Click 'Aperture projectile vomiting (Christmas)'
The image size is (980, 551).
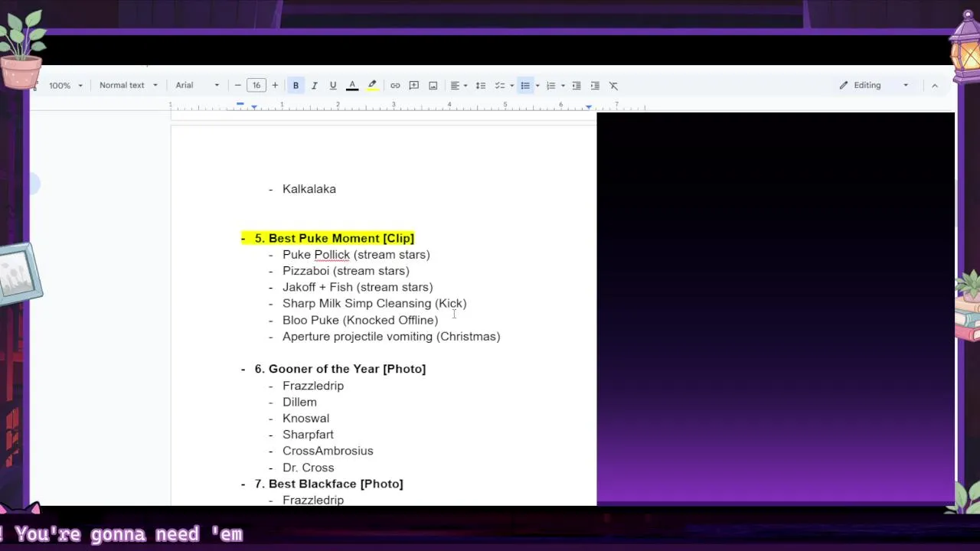(391, 337)
